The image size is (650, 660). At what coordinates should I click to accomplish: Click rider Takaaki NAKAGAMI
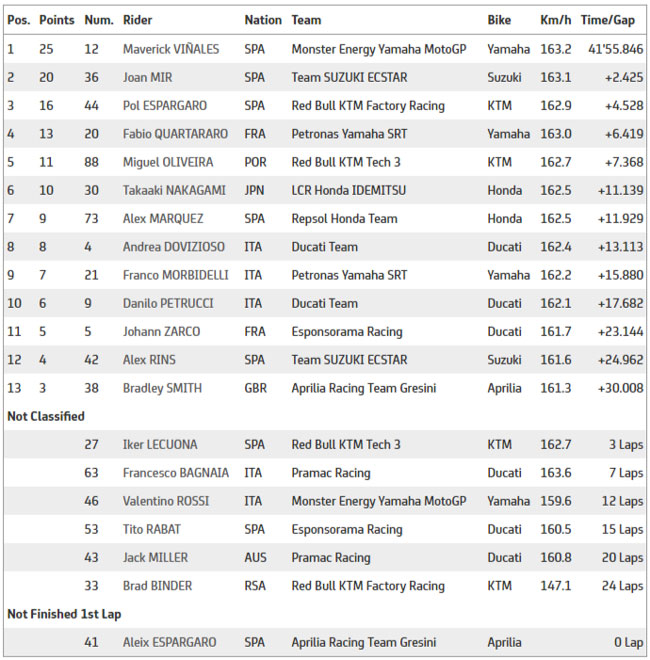[x=174, y=190]
